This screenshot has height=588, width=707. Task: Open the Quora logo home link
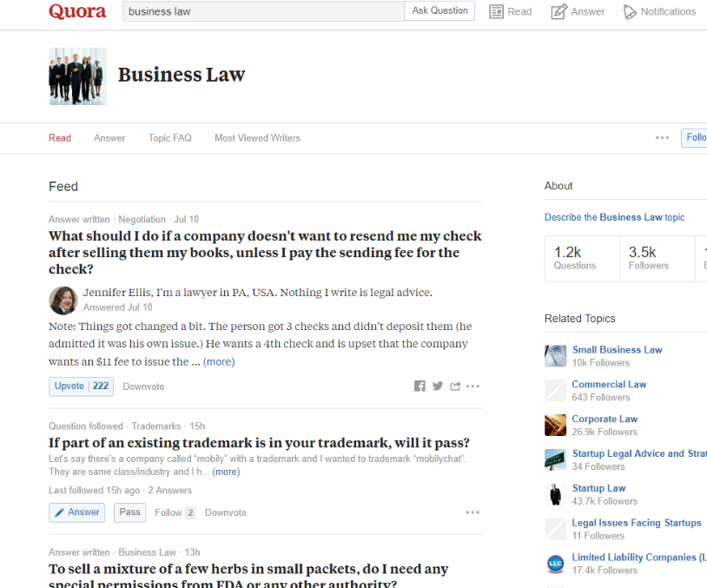pos(77,11)
